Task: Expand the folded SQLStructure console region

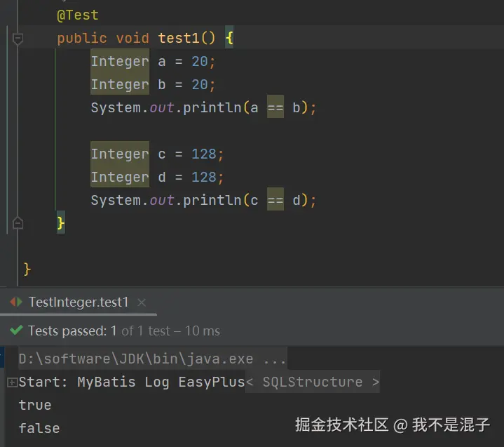Action: [x=313, y=382]
